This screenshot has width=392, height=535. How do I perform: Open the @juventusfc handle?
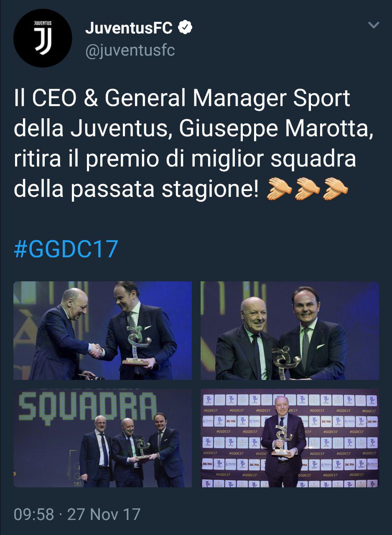pyautogui.click(x=130, y=51)
